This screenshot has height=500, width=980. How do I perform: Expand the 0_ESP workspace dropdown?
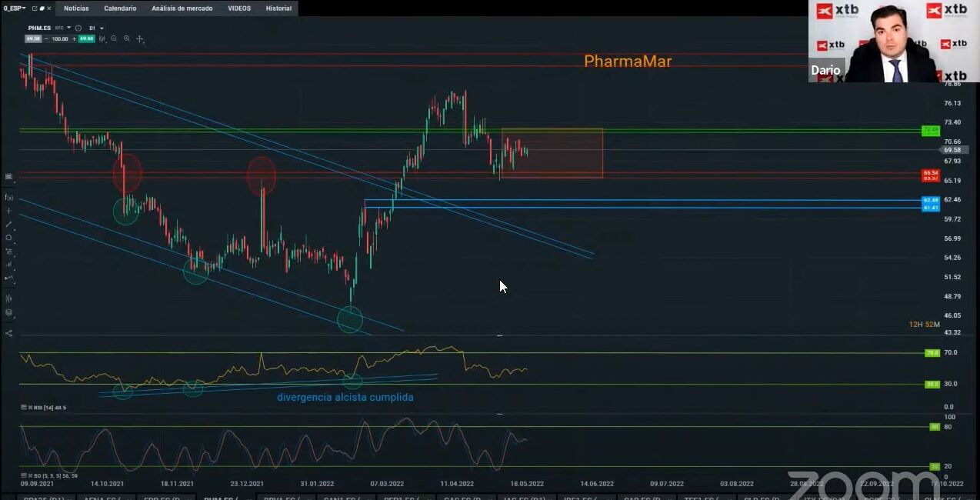[24, 8]
